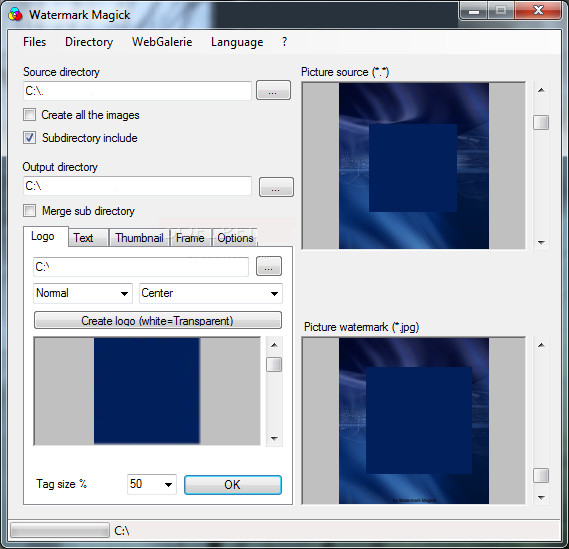Click the logo file path field
The image size is (569, 549).
(x=141, y=267)
